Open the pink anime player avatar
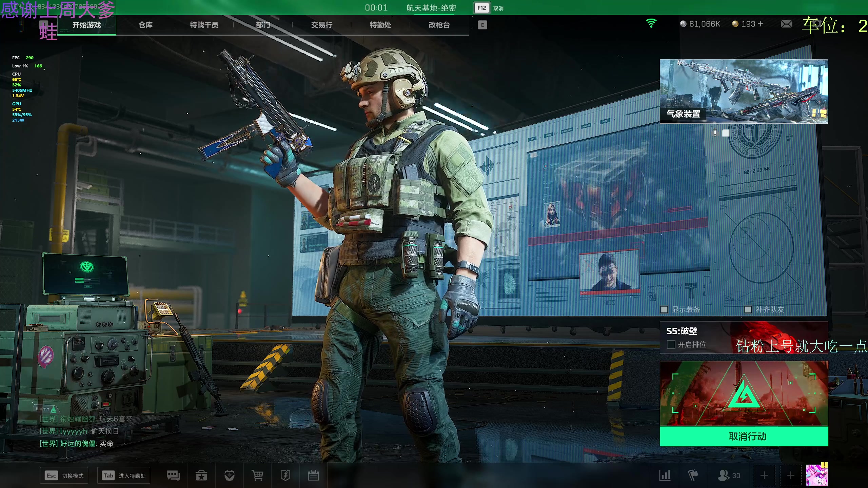 pyautogui.click(x=816, y=475)
